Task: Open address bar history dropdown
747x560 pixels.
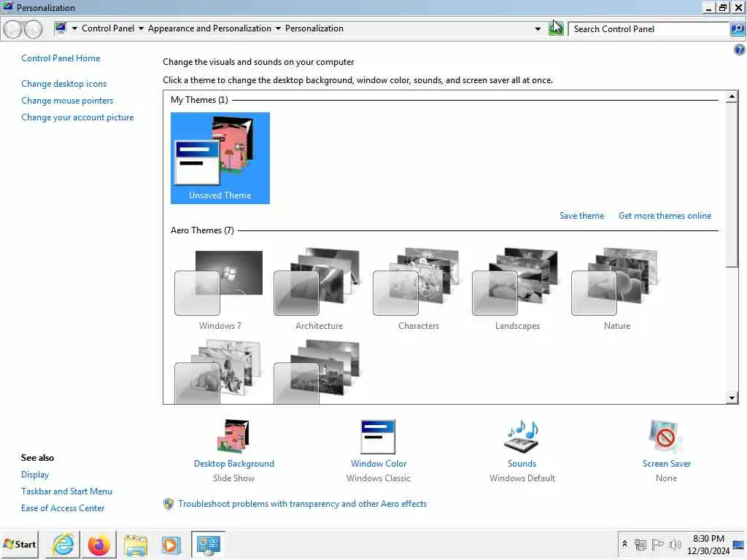Action: [538, 29]
